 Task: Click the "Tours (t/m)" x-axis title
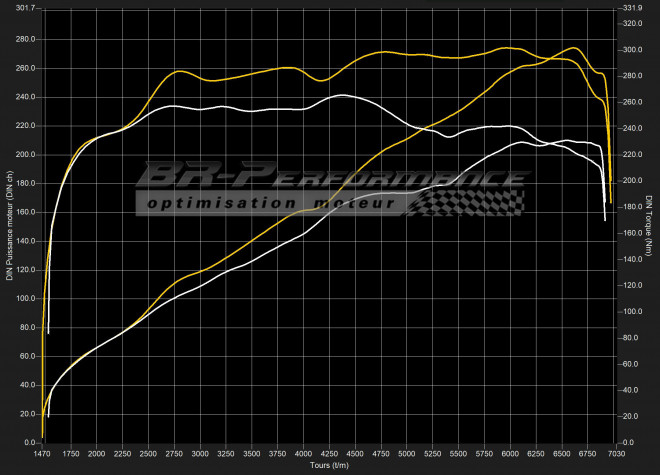pos(330,467)
